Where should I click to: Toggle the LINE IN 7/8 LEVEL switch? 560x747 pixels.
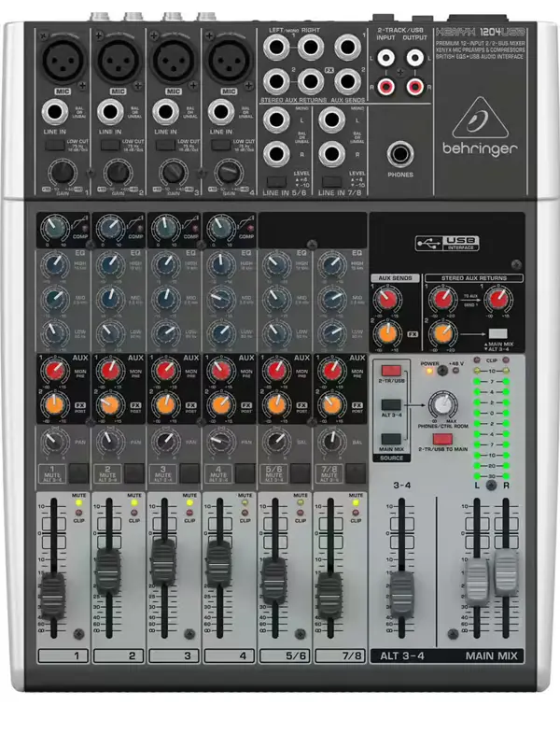(332, 181)
